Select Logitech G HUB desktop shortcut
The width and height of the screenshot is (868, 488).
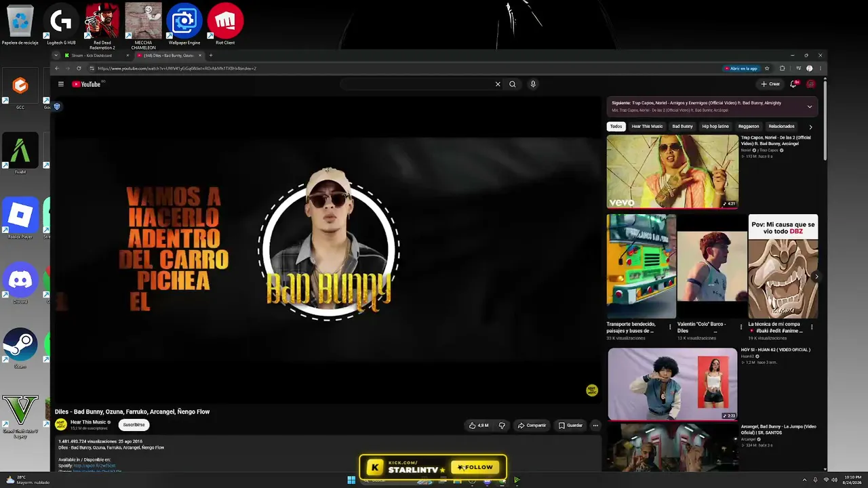click(x=61, y=26)
